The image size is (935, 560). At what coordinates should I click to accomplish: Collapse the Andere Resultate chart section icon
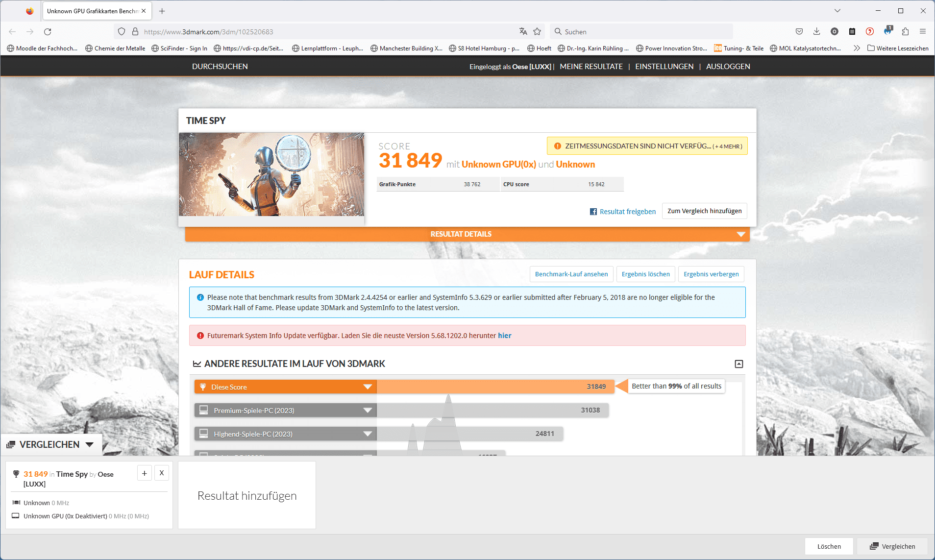[739, 364]
